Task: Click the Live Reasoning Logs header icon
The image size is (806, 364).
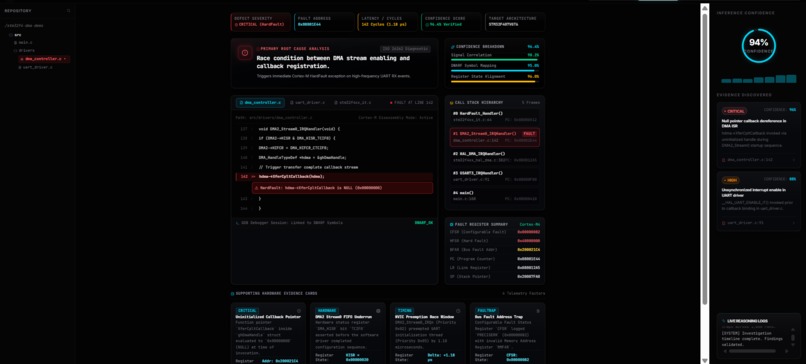Action: coord(724,321)
